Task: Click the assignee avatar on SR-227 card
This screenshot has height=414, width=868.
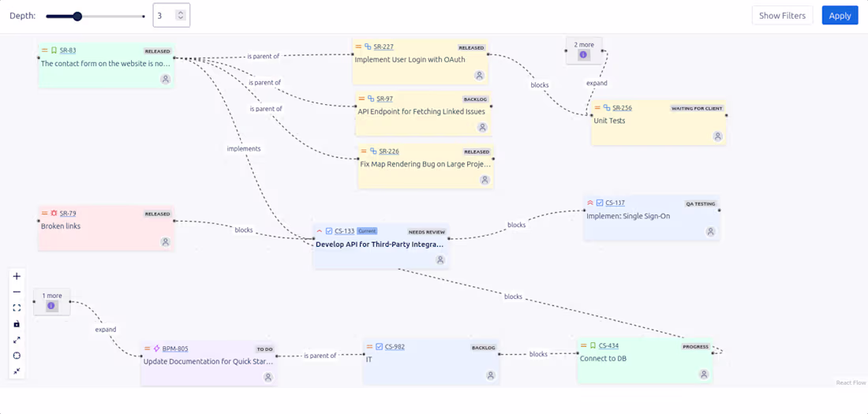Action: point(480,75)
